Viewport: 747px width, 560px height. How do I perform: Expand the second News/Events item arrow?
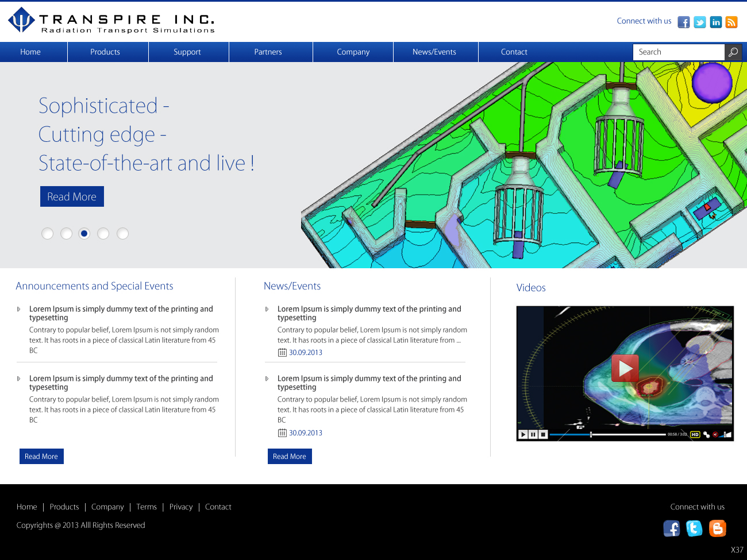click(267, 379)
